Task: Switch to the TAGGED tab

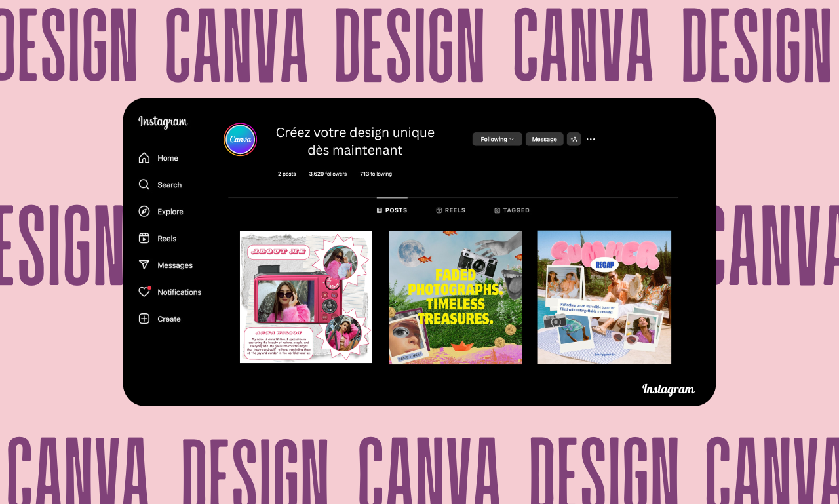Action: [x=512, y=210]
